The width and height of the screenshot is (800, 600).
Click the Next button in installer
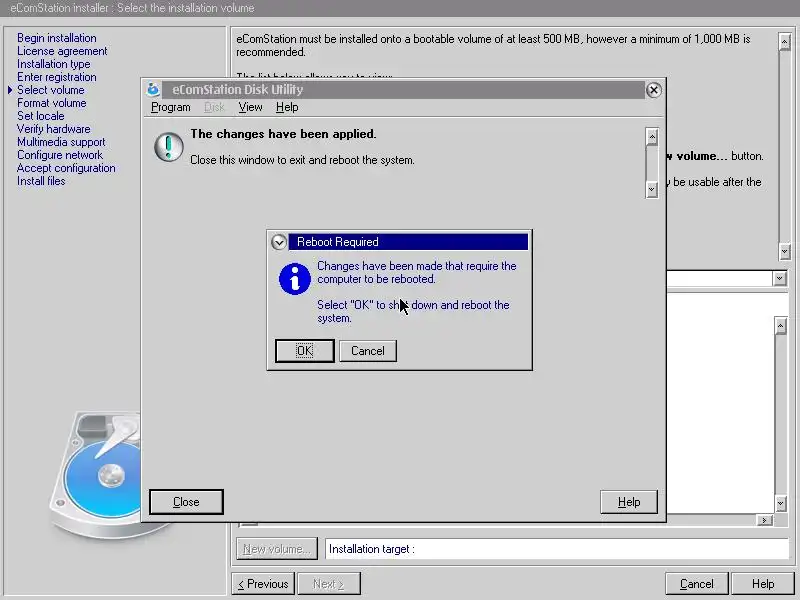click(329, 584)
